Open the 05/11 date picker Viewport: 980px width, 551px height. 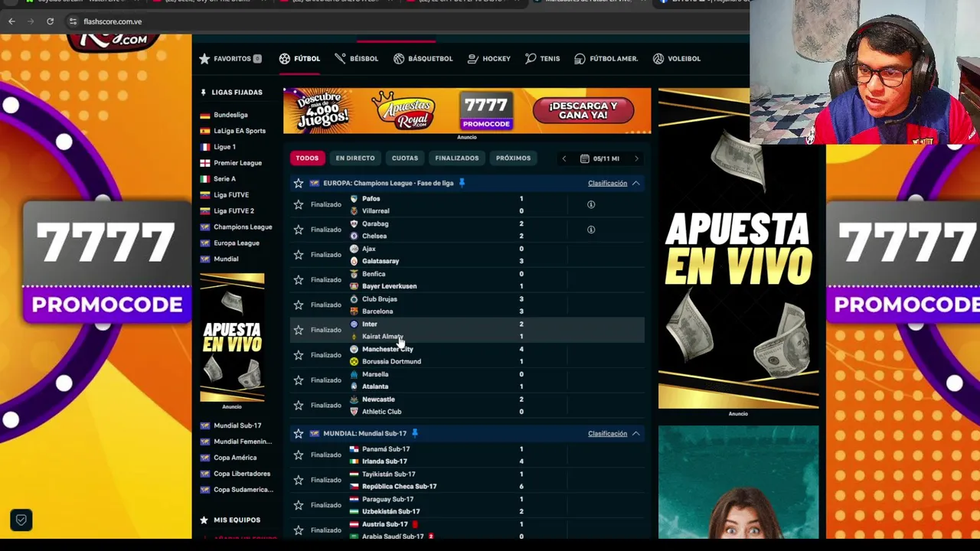(x=600, y=158)
